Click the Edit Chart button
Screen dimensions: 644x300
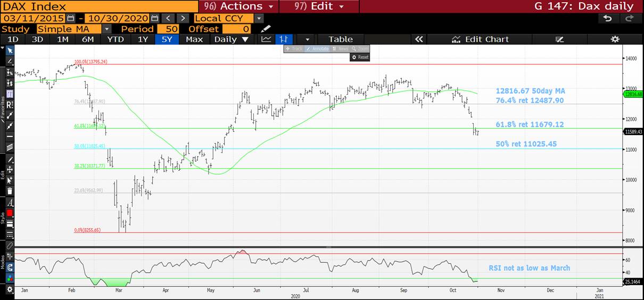480,39
